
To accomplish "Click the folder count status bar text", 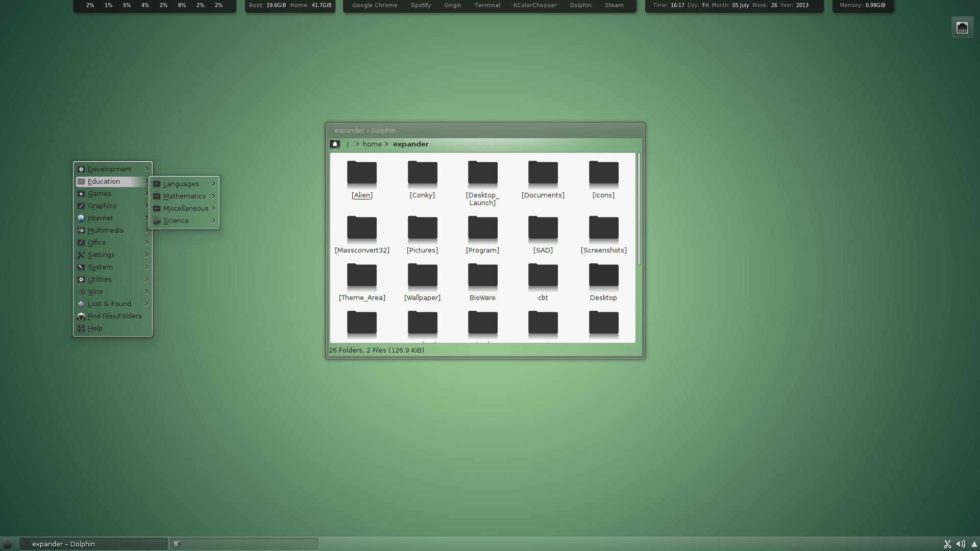I will (377, 350).
